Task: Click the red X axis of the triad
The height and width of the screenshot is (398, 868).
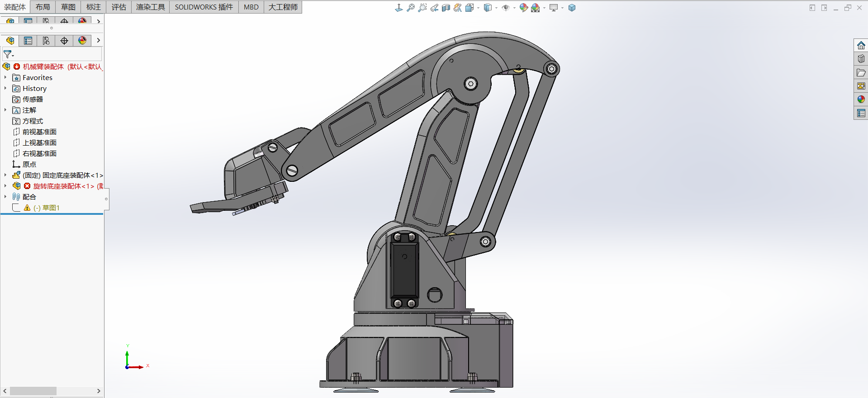Action: (x=136, y=367)
